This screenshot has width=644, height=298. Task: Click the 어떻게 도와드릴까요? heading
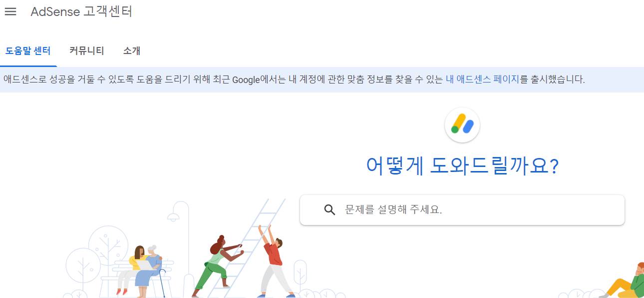(x=462, y=166)
